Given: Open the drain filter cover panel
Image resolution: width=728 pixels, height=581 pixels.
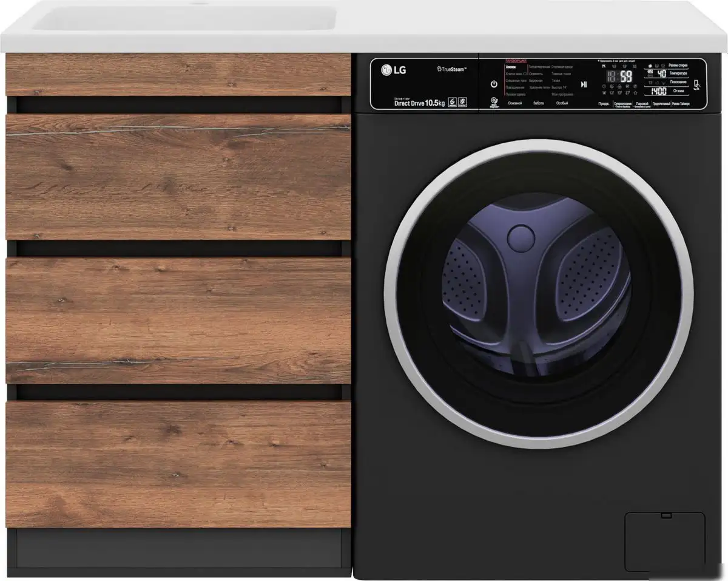Looking at the screenshot, I should point(665,542).
